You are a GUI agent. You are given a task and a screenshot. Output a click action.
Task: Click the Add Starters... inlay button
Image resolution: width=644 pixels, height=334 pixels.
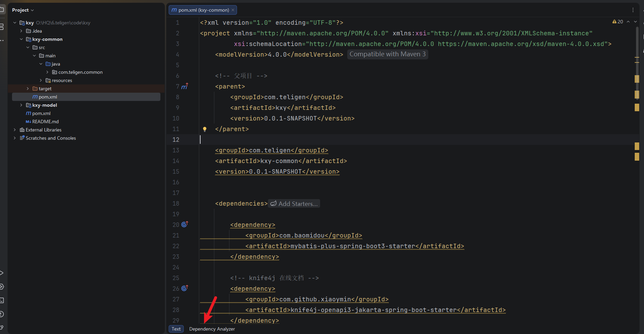pos(294,204)
